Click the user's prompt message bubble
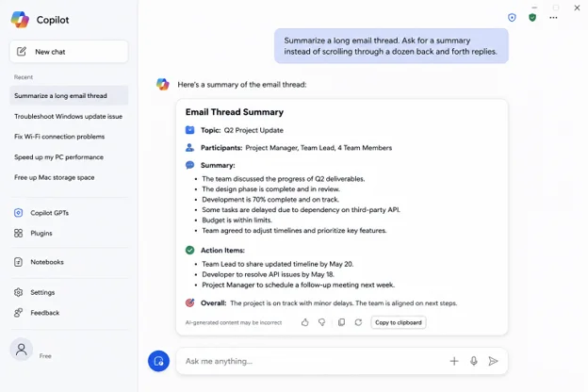 (x=391, y=46)
